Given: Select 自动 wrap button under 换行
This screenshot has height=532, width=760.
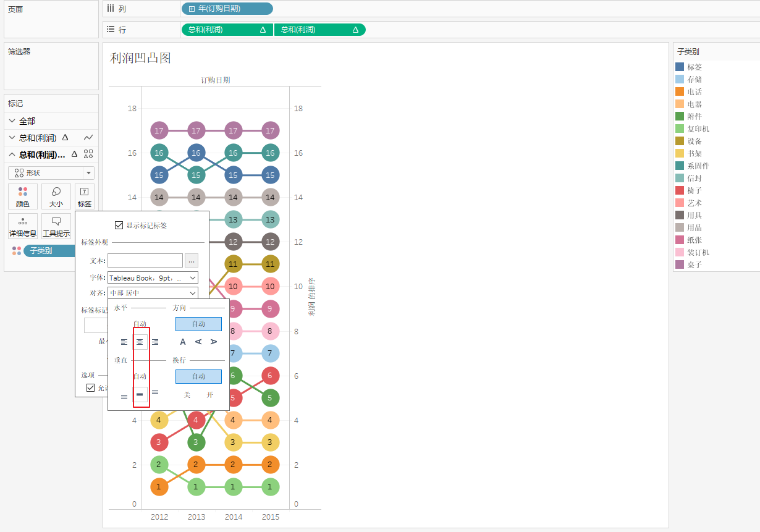Looking at the screenshot, I should point(198,376).
